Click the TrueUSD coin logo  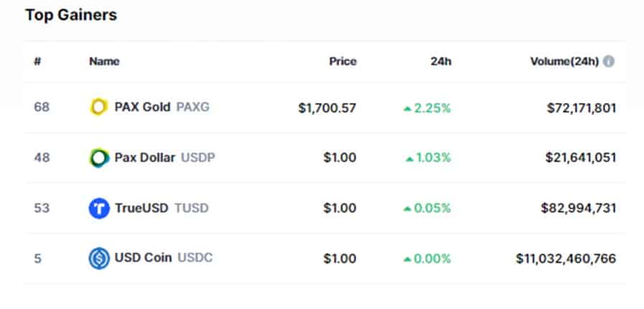pyautogui.click(x=99, y=208)
